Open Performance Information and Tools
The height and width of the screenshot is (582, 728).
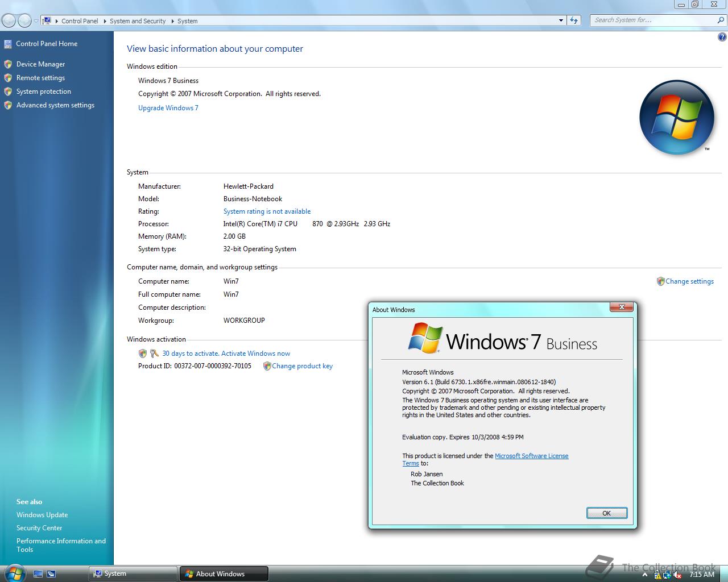click(x=61, y=545)
